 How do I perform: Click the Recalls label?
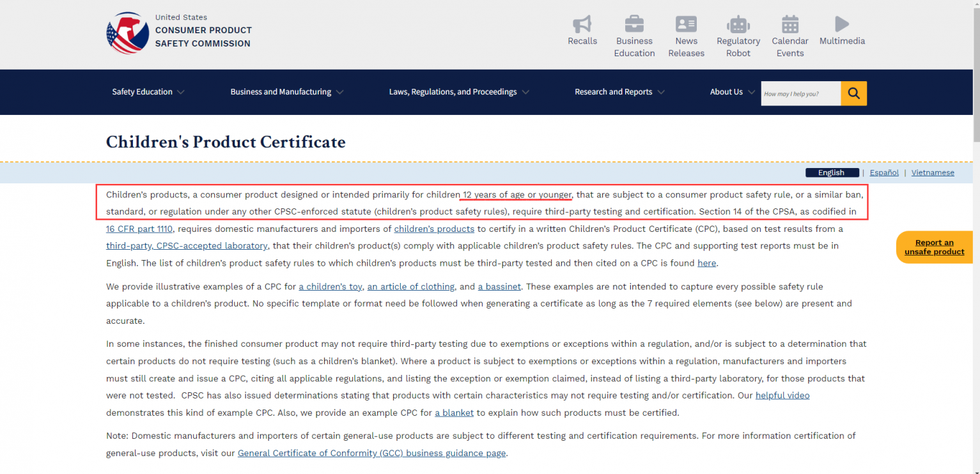point(582,41)
